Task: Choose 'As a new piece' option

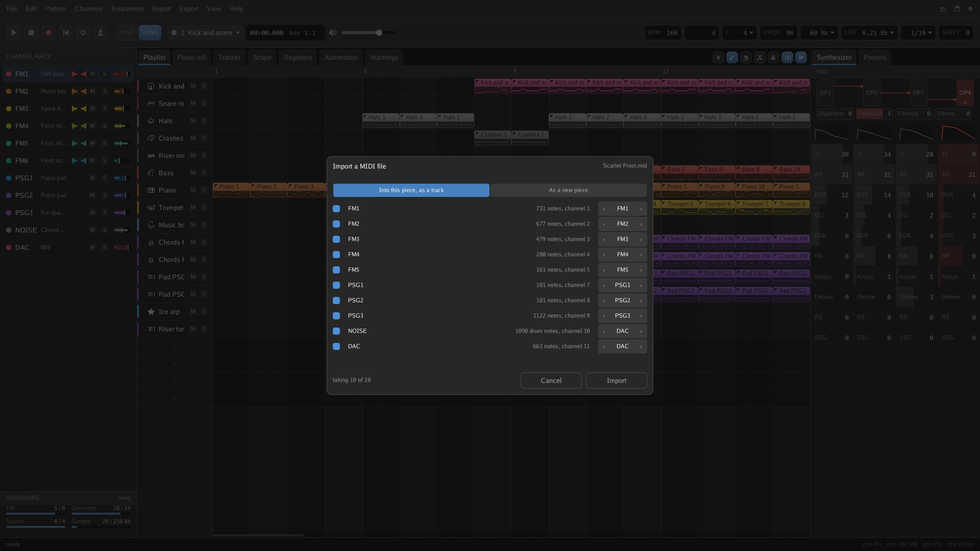Action: pos(568,190)
